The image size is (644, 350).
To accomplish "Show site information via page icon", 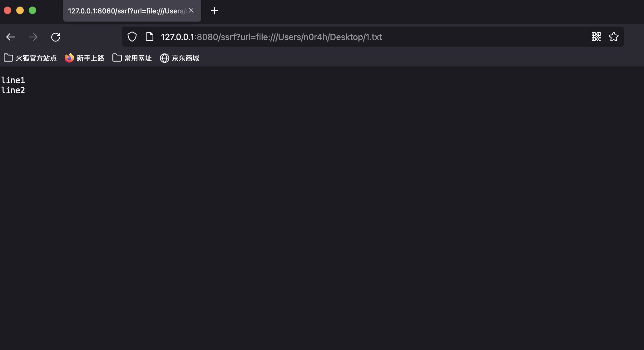I will [150, 37].
